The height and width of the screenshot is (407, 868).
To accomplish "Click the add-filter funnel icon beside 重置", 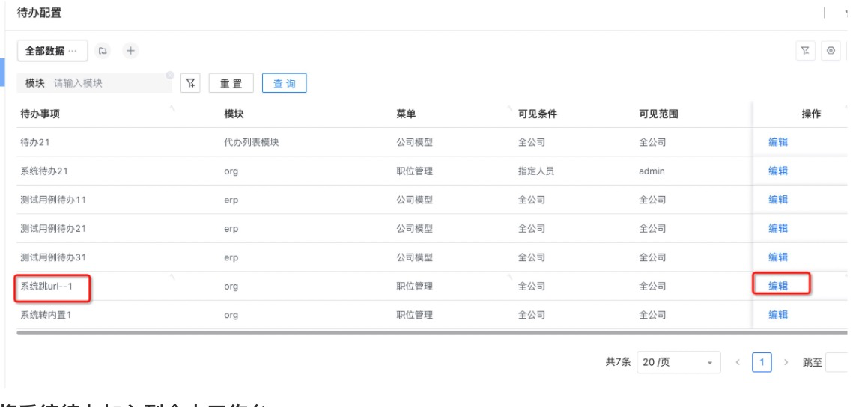I will [x=190, y=83].
